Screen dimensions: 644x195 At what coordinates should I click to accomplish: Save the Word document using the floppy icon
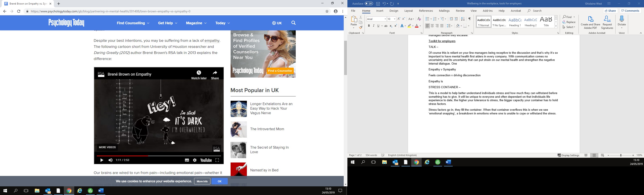pos(378,4)
